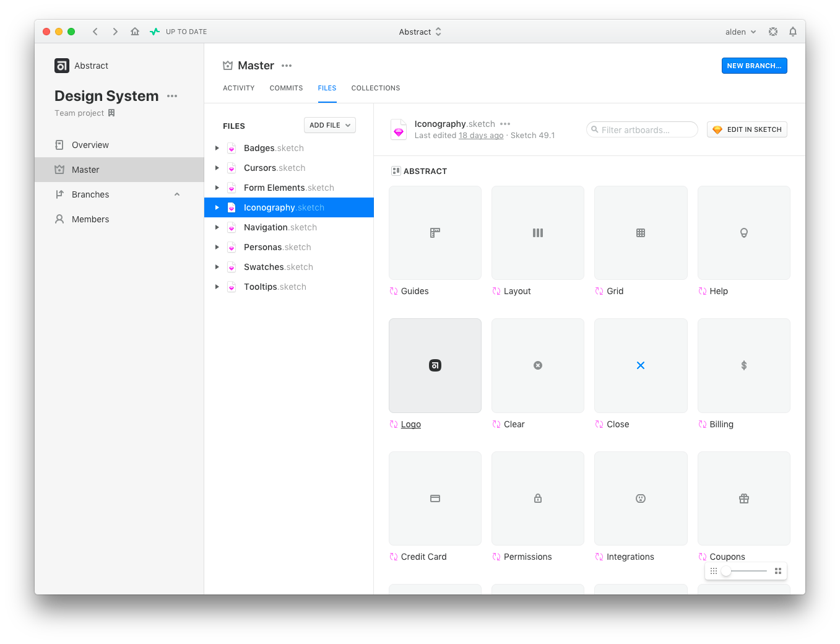
Task: Click the New Branch button
Action: 754,66
